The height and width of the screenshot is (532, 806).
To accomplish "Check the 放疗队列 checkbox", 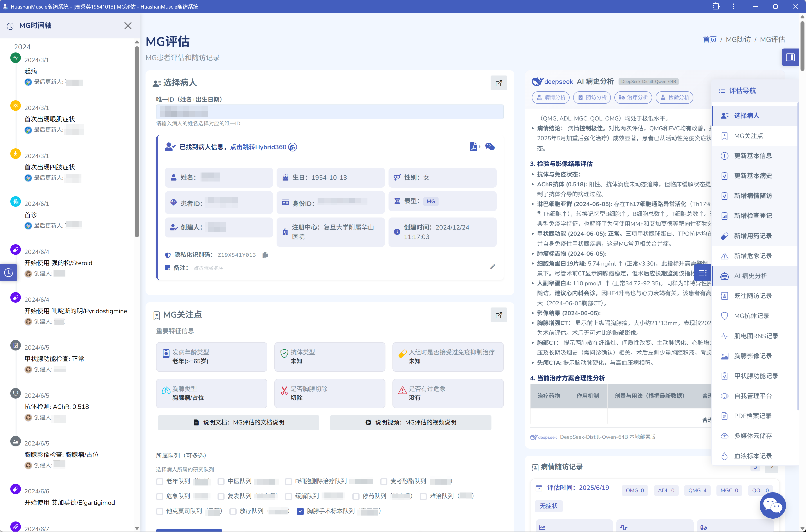I will click(x=233, y=511).
